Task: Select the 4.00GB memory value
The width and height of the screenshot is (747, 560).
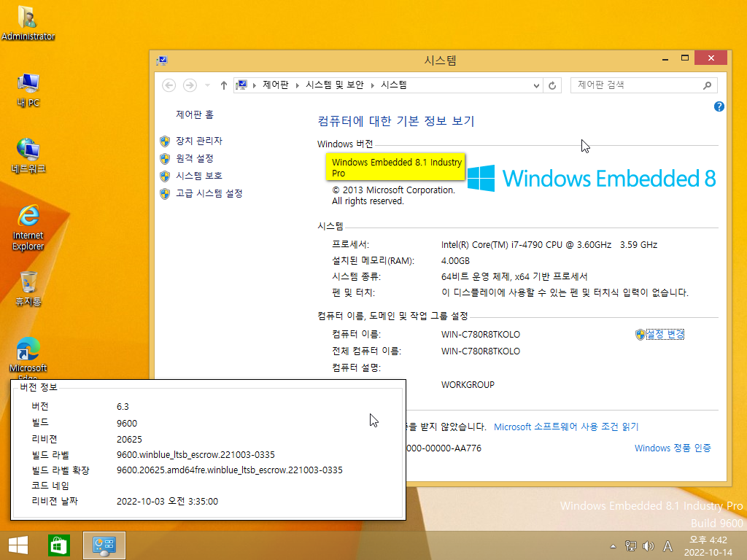Action: pyautogui.click(x=455, y=261)
